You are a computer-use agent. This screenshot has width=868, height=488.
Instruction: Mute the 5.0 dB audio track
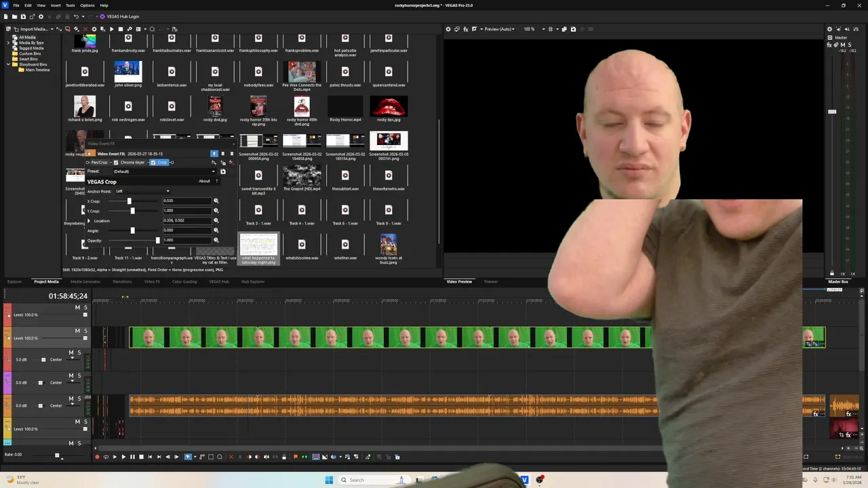click(71, 352)
